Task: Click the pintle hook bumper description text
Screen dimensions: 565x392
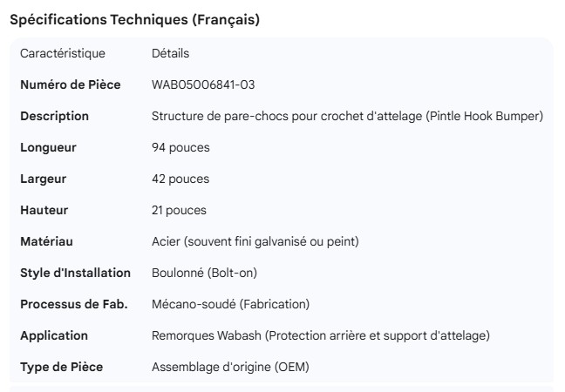Action: [347, 117]
